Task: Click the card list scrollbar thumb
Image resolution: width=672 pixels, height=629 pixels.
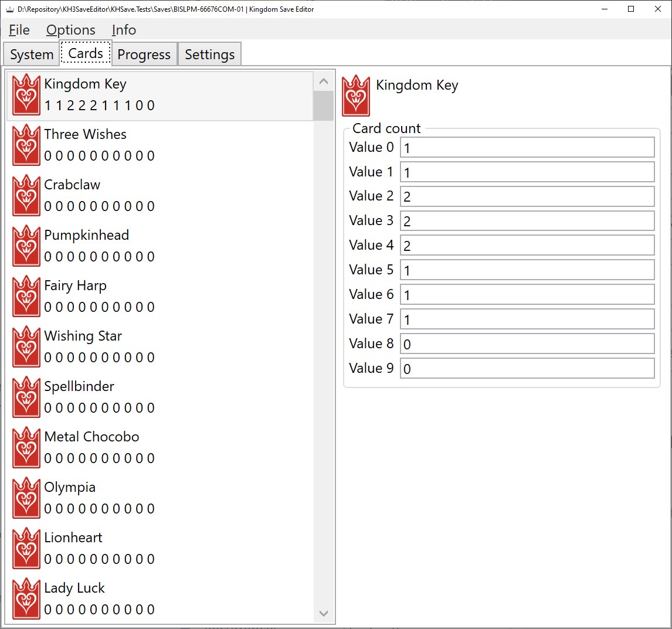Action: point(324,106)
